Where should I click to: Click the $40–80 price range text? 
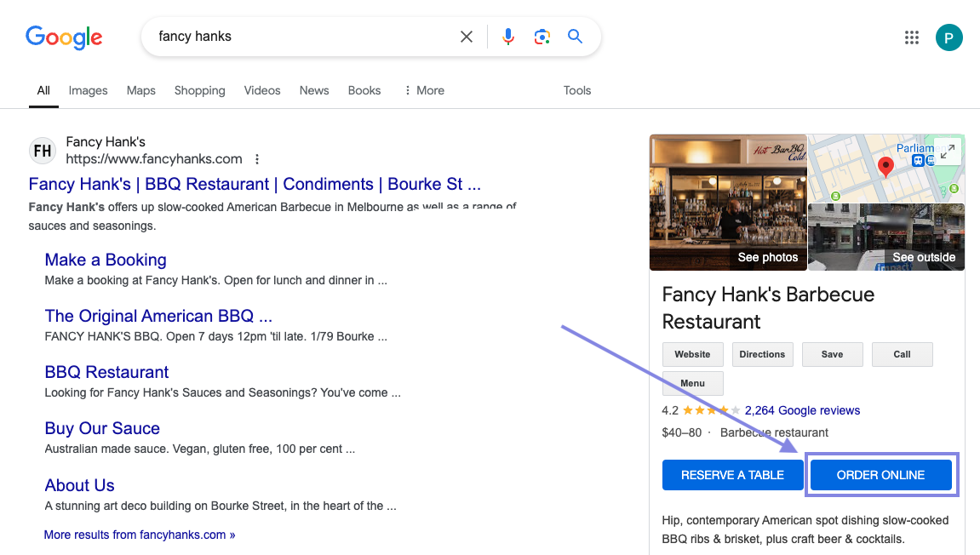tap(682, 432)
